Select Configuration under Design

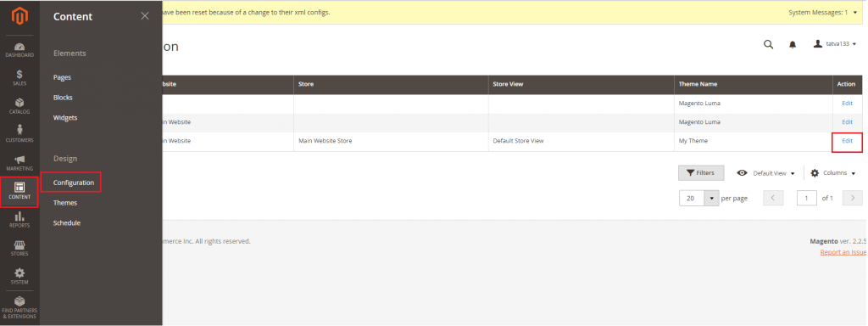pyautogui.click(x=74, y=183)
